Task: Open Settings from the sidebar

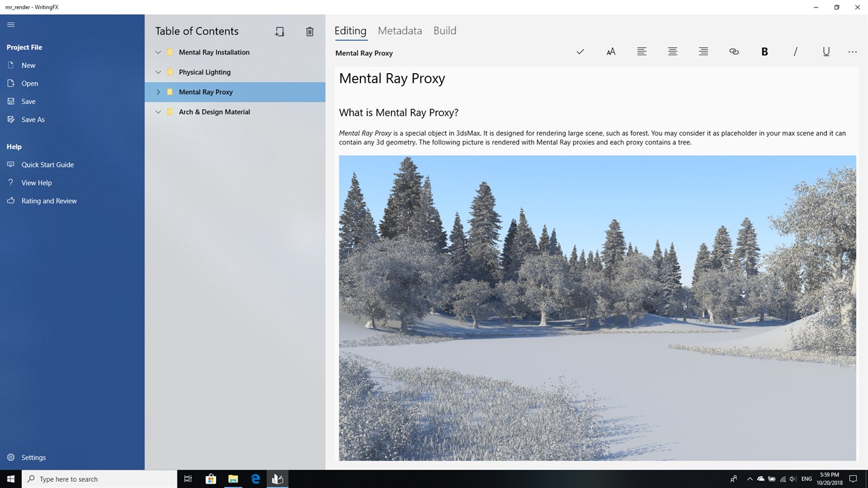Action: pyautogui.click(x=34, y=457)
